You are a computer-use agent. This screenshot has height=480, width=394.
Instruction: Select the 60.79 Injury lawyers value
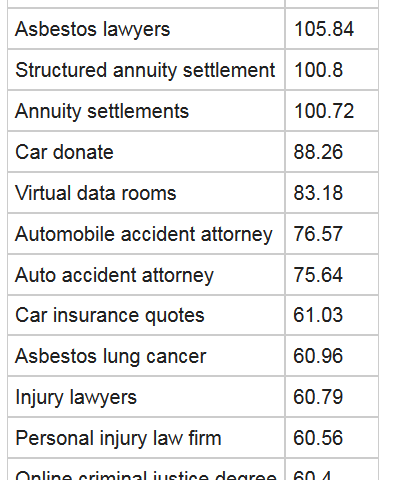coord(332,397)
